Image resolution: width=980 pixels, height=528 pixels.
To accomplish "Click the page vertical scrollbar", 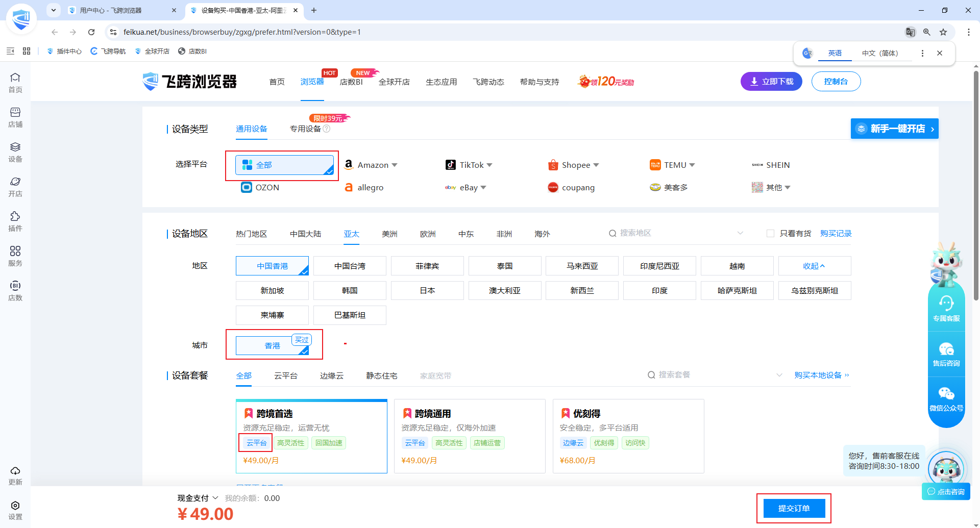I will [976, 186].
